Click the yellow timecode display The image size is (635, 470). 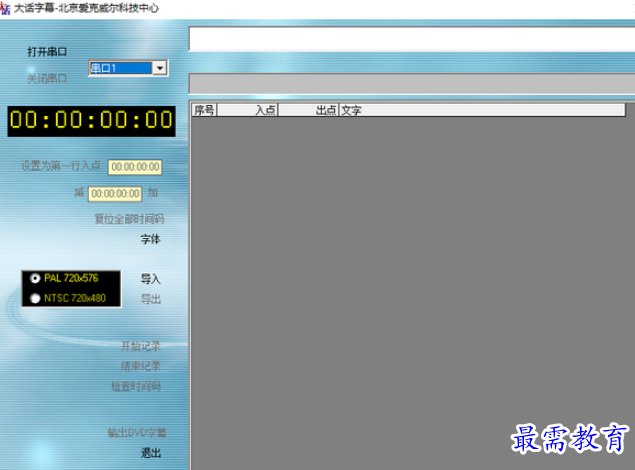pyautogui.click(x=92, y=121)
